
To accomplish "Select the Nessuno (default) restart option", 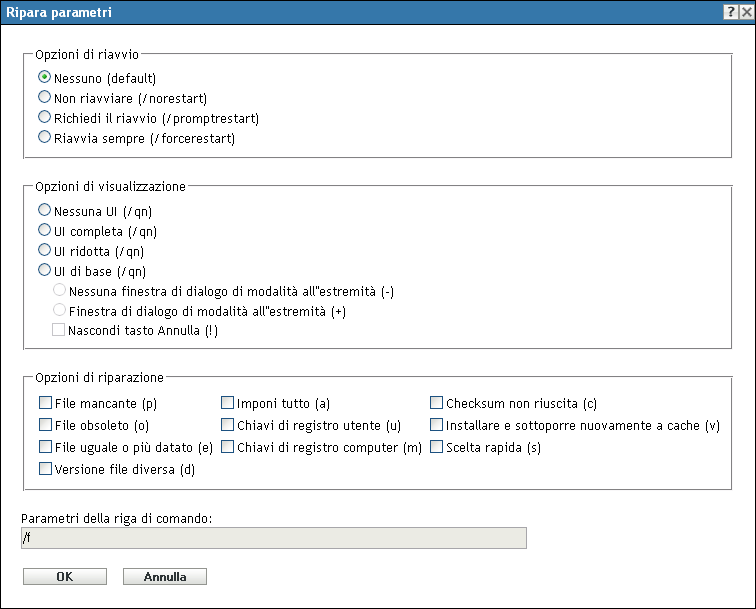I will (44, 77).
